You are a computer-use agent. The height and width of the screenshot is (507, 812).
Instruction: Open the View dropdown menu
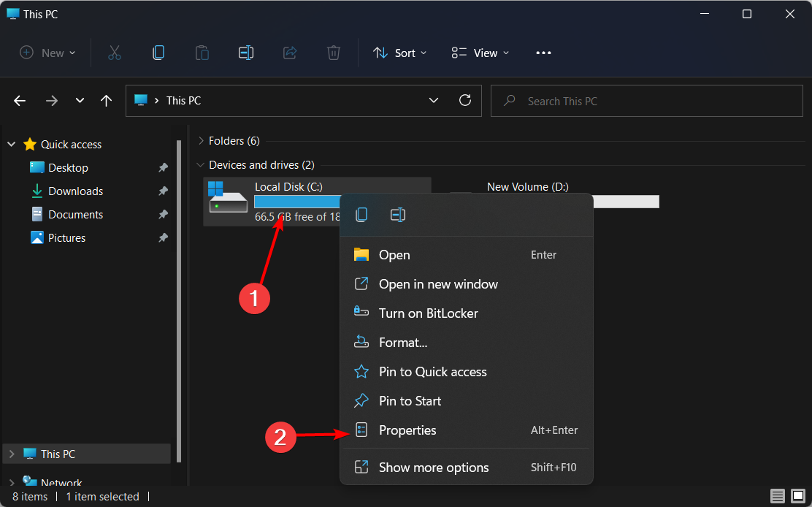[480, 53]
